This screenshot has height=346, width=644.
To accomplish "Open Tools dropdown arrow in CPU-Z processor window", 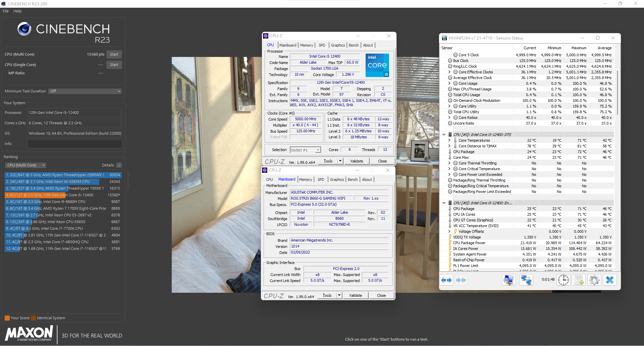I will pos(340,161).
